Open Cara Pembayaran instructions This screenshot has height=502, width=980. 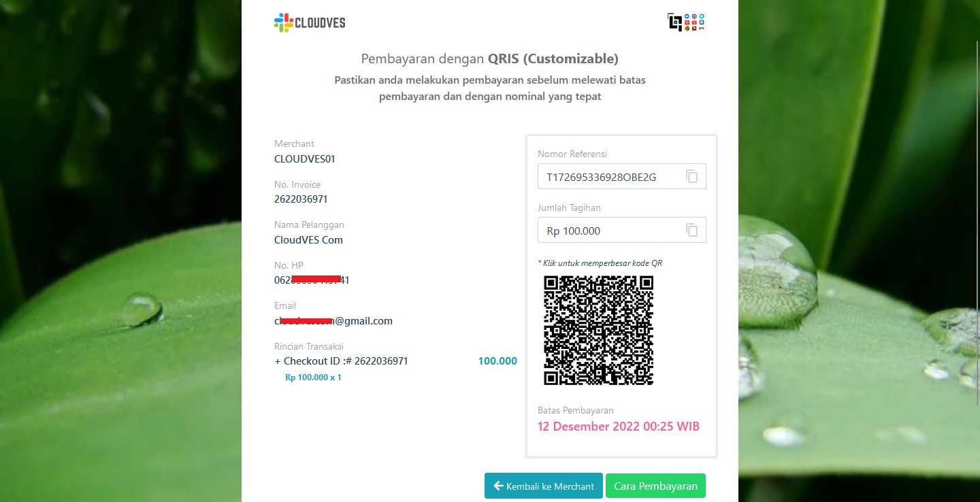click(x=655, y=486)
